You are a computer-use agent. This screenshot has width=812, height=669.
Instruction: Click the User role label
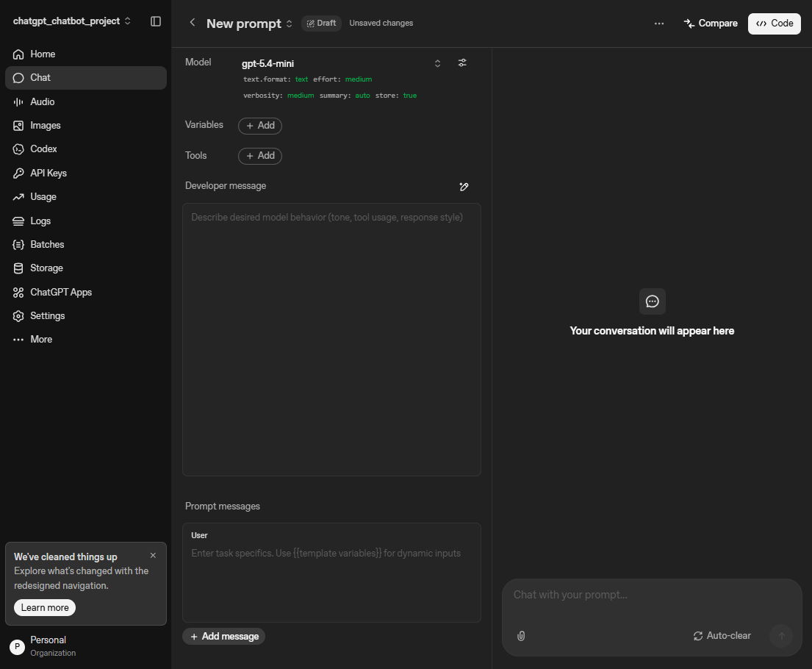pos(199,535)
